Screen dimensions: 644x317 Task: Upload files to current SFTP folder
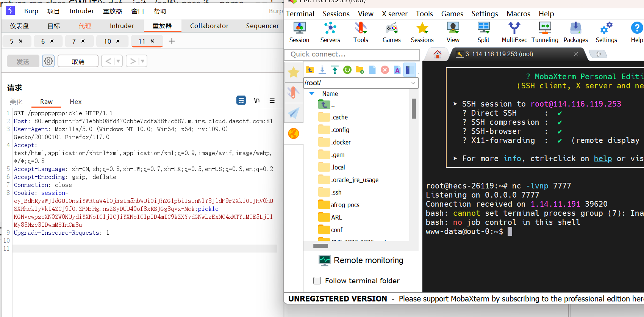pyautogui.click(x=335, y=70)
